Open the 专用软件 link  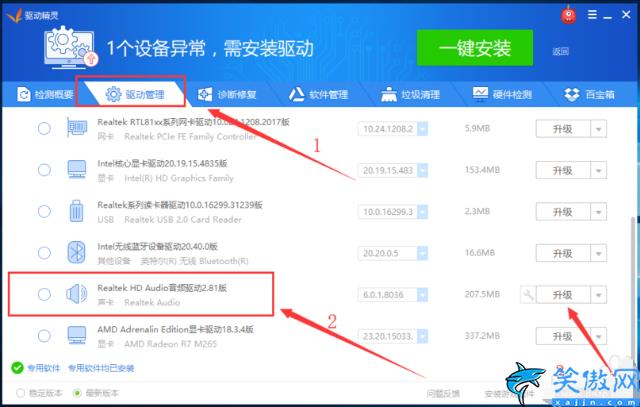tap(44, 368)
